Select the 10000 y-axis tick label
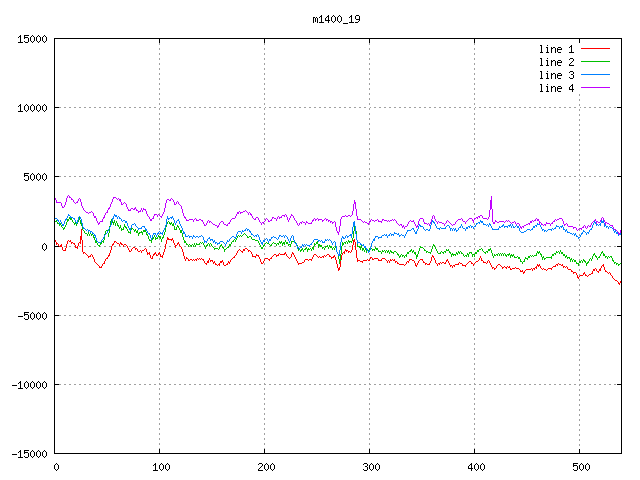Screen dimensions: 640x480 [32, 108]
